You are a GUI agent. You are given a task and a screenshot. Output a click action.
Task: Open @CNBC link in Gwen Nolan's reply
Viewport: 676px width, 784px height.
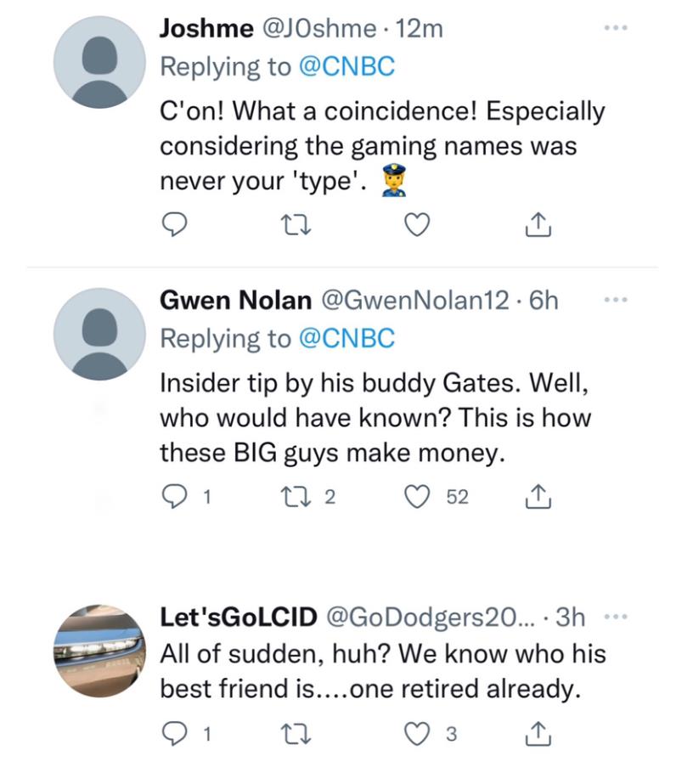(x=348, y=339)
